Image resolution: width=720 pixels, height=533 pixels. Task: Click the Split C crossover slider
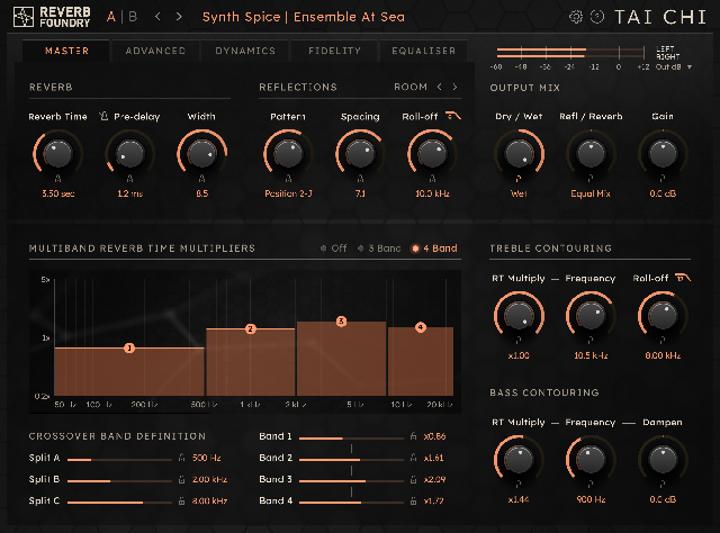tap(120, 503)
